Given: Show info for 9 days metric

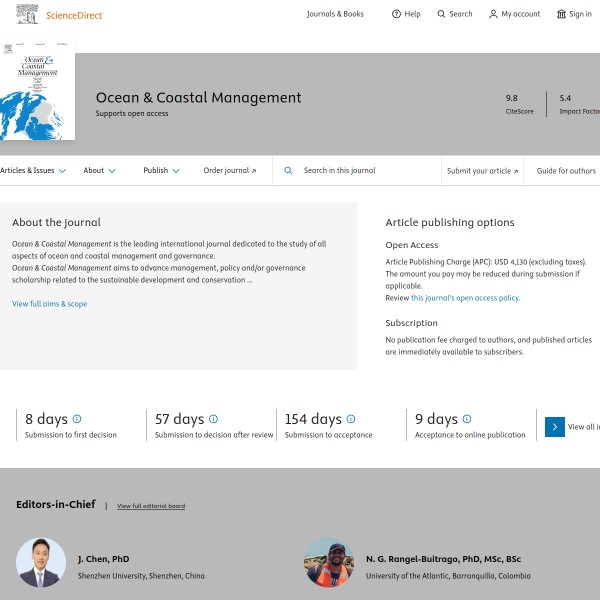Looking at the screenshot, I should coord(467,419).
